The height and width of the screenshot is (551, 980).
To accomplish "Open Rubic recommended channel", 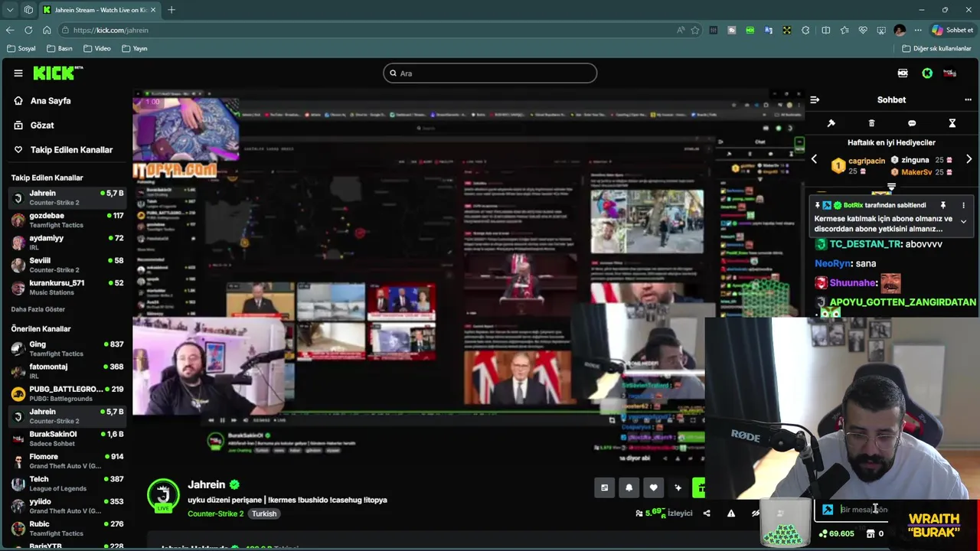I will pos(67,529).
